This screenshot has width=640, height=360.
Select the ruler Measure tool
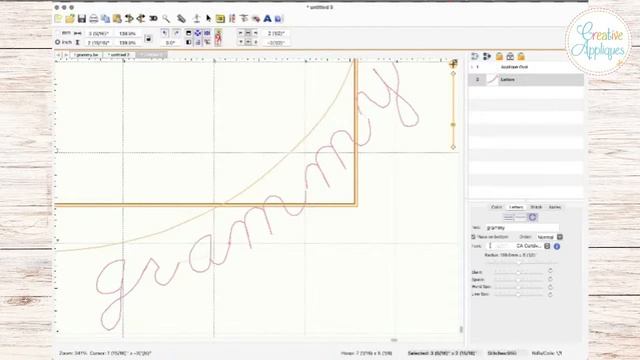(x=181, y=19)
